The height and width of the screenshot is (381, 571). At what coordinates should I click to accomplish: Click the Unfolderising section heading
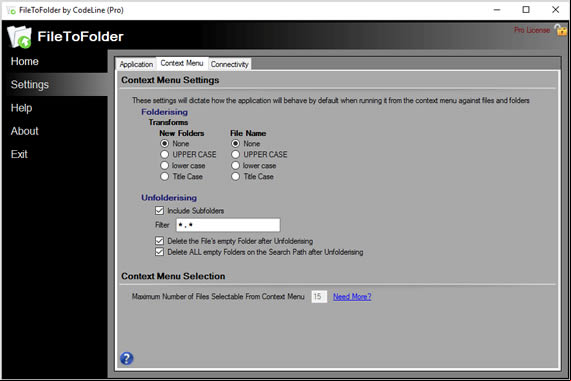169,198
